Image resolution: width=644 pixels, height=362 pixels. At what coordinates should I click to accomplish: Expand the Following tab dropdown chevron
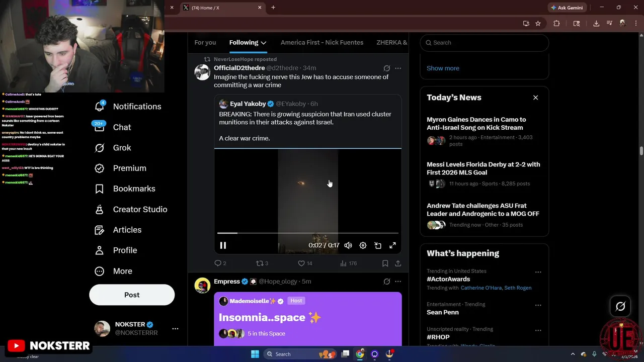pos(264,43)
